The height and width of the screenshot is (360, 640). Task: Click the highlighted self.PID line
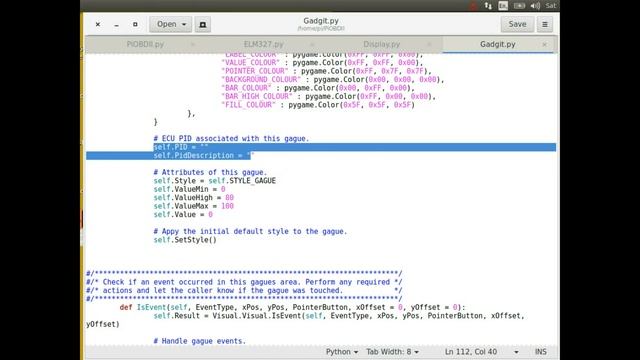point(181,147)
